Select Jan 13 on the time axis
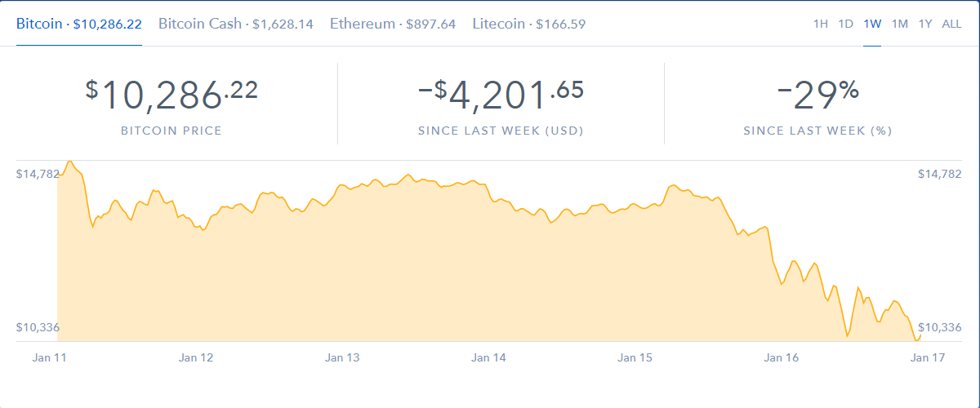The height and width of the screenshot is (408, 980). (x=342, y=357)
